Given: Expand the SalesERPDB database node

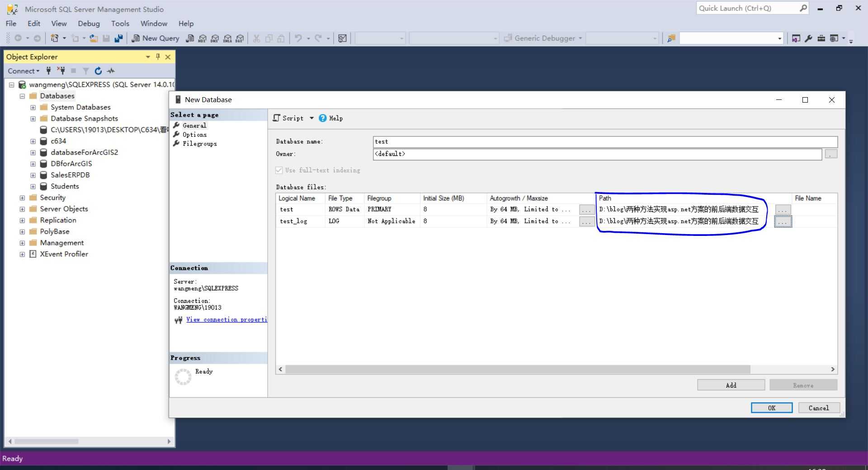Looking at the screenshot, I should click(x=33, y=175).
